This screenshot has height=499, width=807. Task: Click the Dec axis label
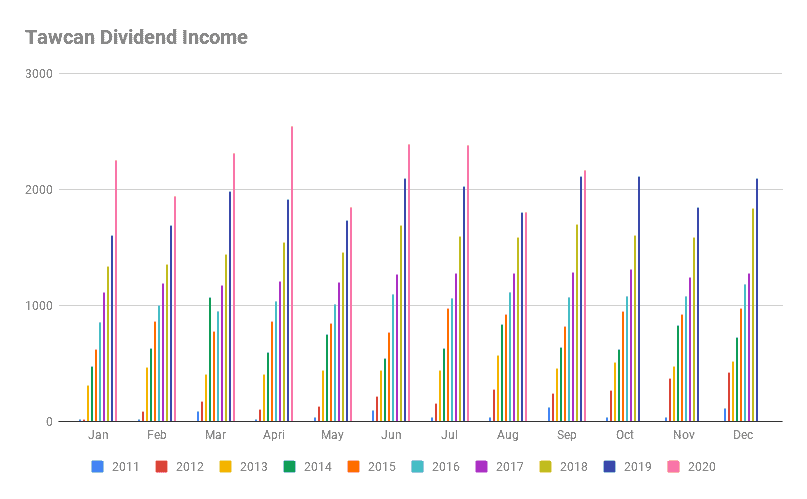click(743, 435)
